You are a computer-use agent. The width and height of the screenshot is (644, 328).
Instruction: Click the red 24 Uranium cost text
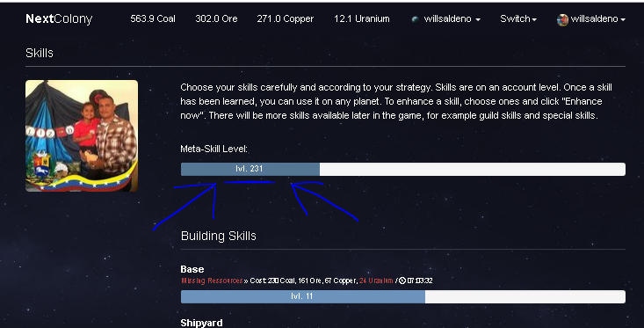tap(376, 281)
